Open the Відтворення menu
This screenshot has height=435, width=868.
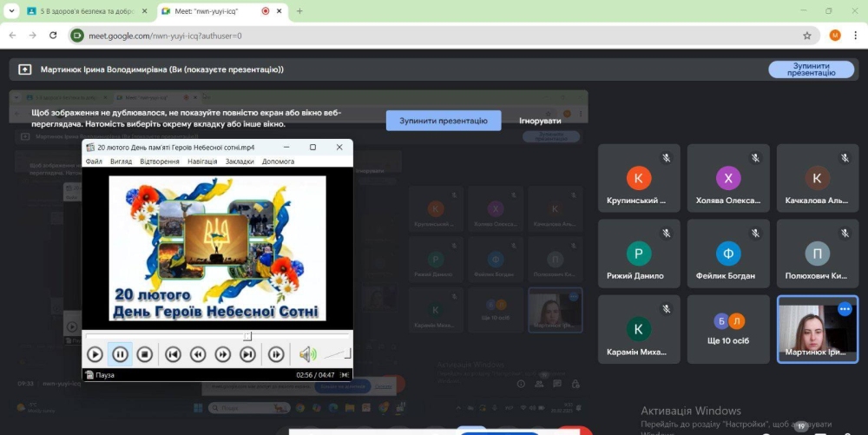pos(159,161)
